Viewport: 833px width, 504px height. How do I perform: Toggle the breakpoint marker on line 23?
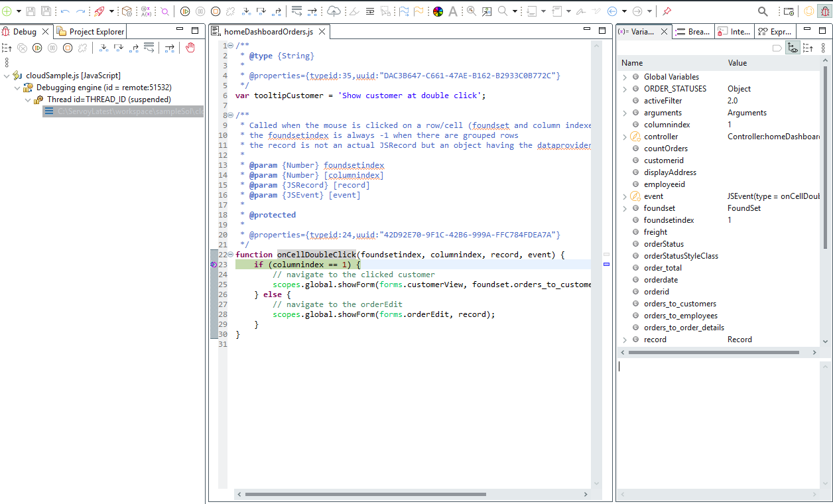click(214, 265)
